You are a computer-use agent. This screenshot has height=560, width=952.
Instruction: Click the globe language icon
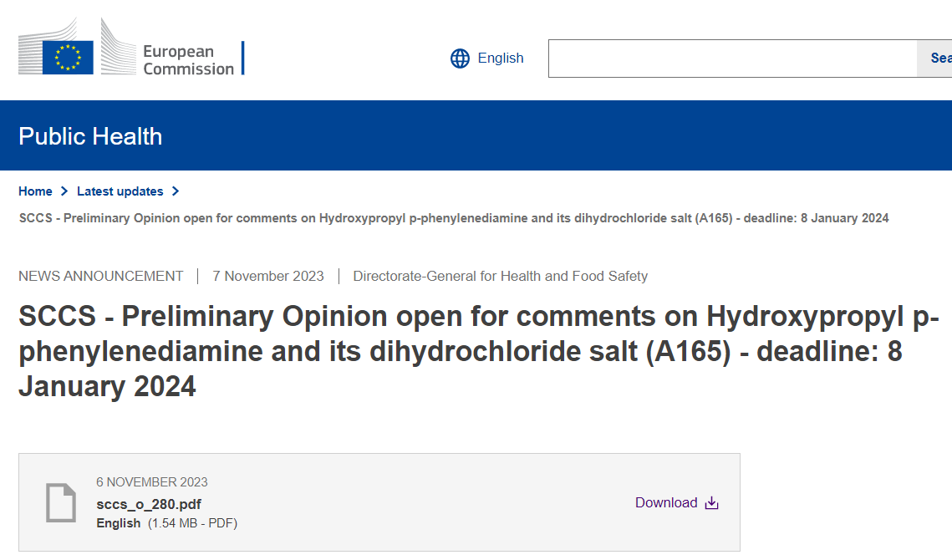point(460,59)
